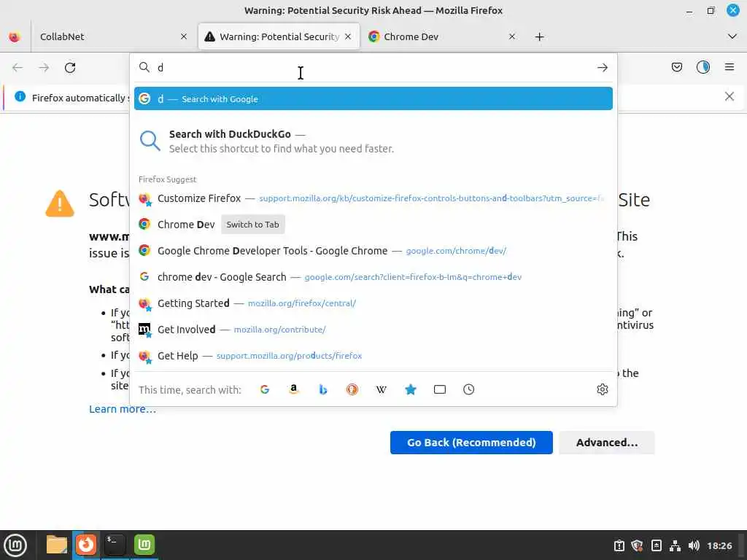Search history using the clock icon
The image size is (747, 560).
pos(469,389)
